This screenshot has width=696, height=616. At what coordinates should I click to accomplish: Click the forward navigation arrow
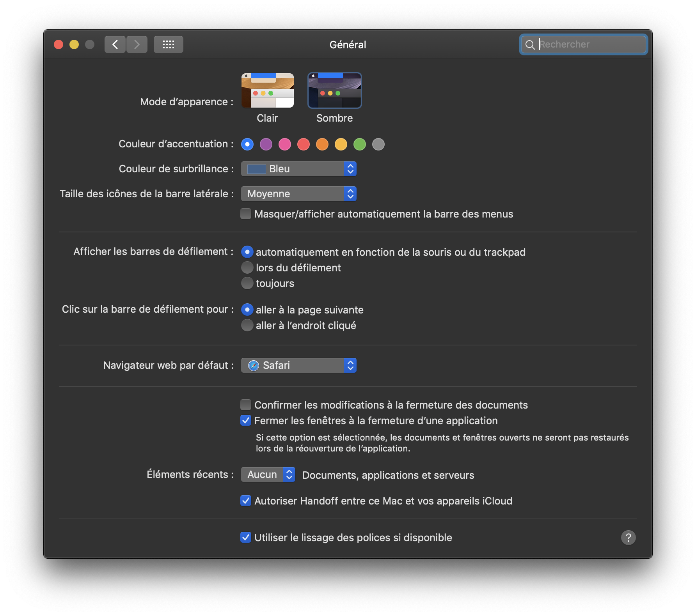tap(137, 44)
